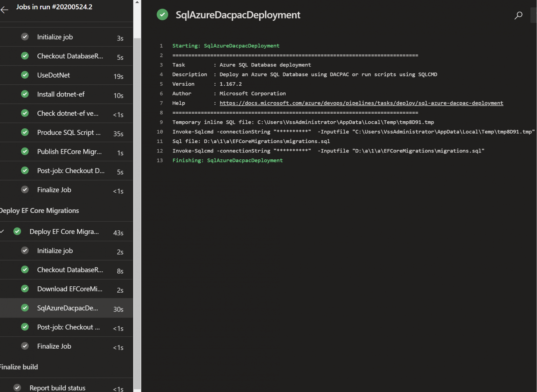Click the Finalize build stage header

click(x=19, y=367)
